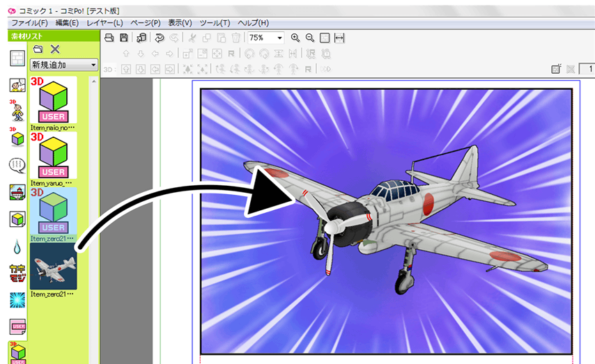Click the icon left of the page number
The width and height of the screenshot is (595, 364).
click(x=571, y=69)
